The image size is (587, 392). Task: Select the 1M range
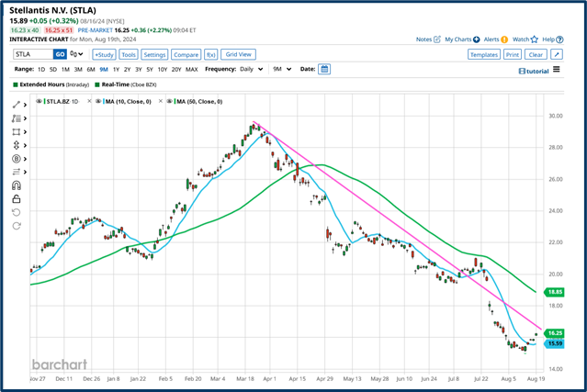[x=65, y=69]
